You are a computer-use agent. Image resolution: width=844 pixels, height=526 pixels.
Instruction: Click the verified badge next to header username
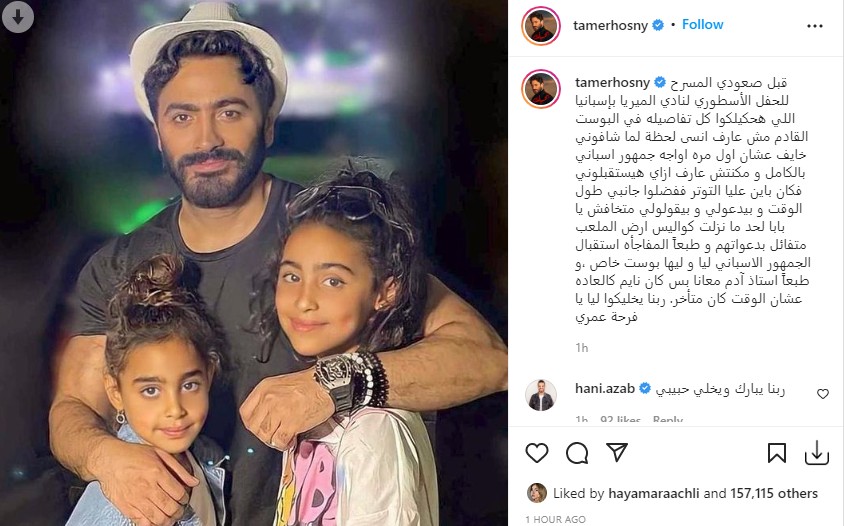tap(658, 25)
